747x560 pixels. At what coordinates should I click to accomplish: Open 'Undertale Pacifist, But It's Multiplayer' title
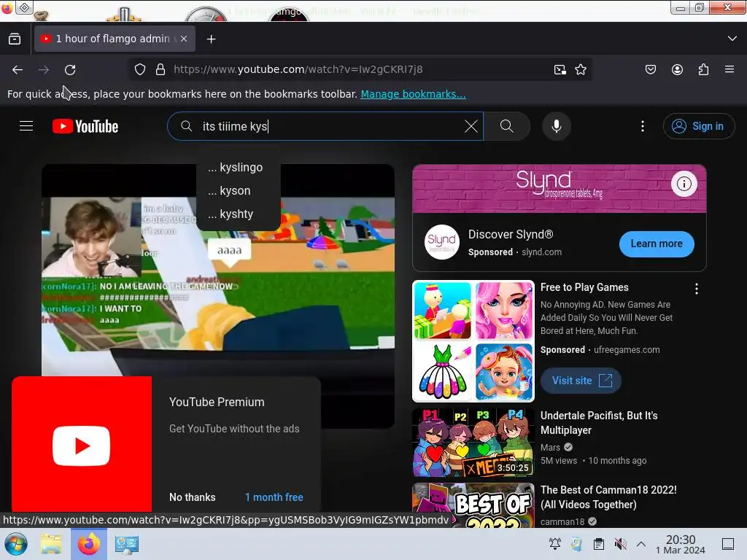coord(599,423)
